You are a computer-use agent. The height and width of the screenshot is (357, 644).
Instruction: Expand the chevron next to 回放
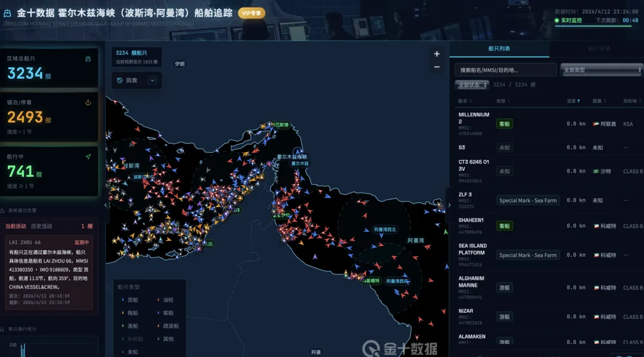pyautogui.click(x=152, y=80)
